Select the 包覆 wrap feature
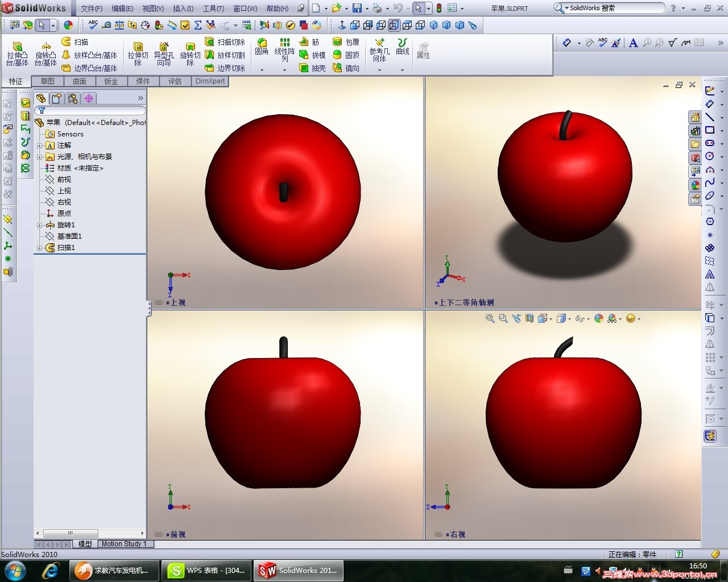Viewport: 728px width, 582px height. (x=346, y=42)
